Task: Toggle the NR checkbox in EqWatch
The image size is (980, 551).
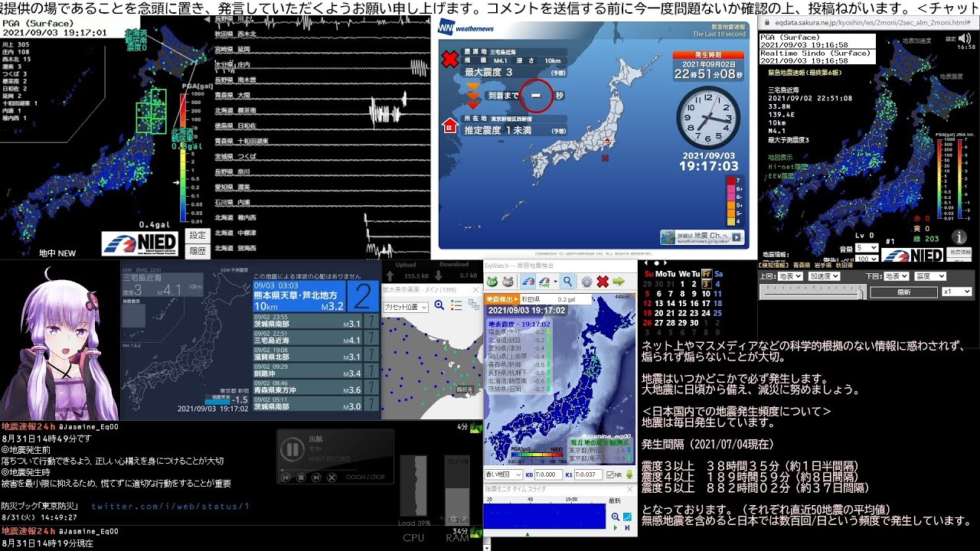Action: pos(611,474)
